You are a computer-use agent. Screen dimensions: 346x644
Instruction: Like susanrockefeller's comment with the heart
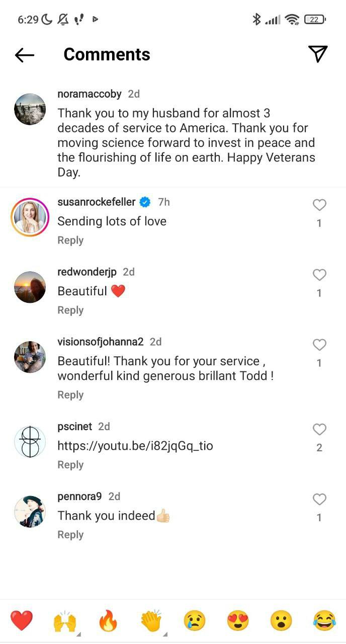coord(319,205)
